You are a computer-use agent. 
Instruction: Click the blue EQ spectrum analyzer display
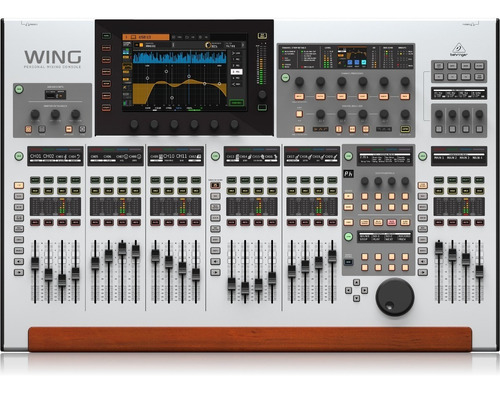pos(180,57)
